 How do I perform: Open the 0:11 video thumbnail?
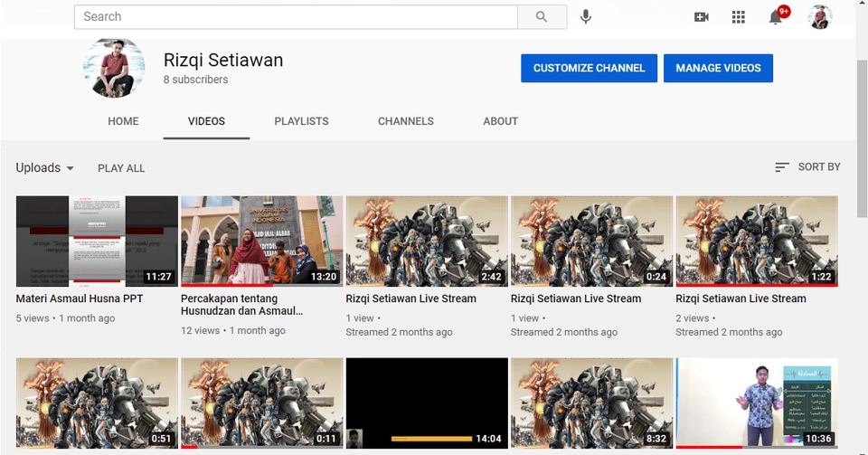pyautogui.click(x=262, y=403)
